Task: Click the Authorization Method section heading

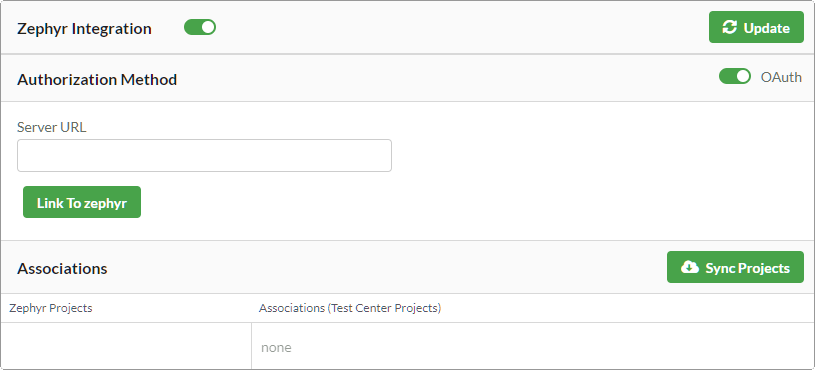Action: pyautogui.click(x=97, y=80)
